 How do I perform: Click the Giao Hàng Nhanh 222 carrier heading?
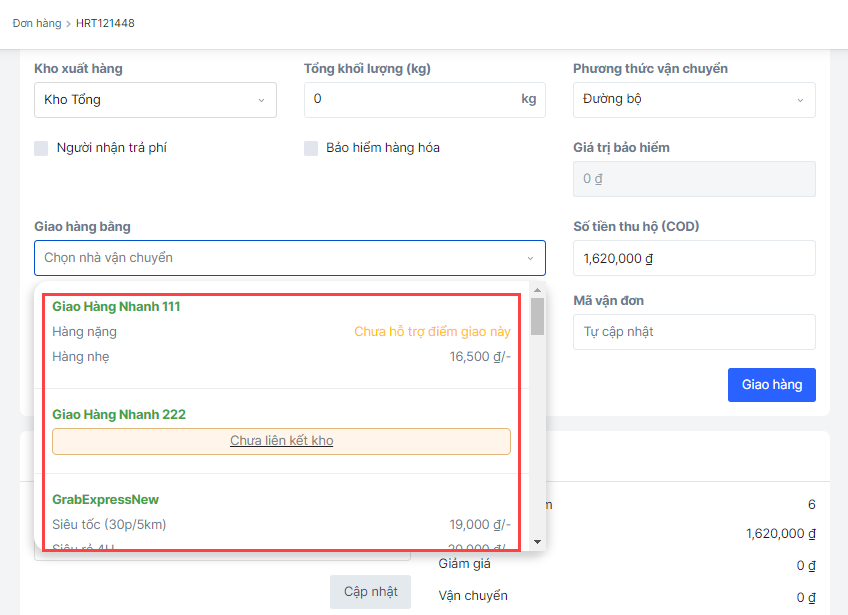(119, 415)
